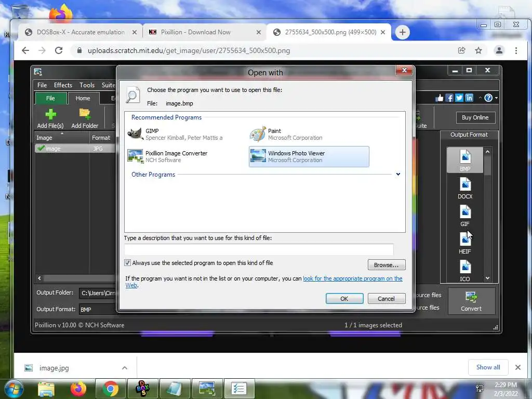
Task: Sort by the Format column header
Action: [x=102, y=138]
